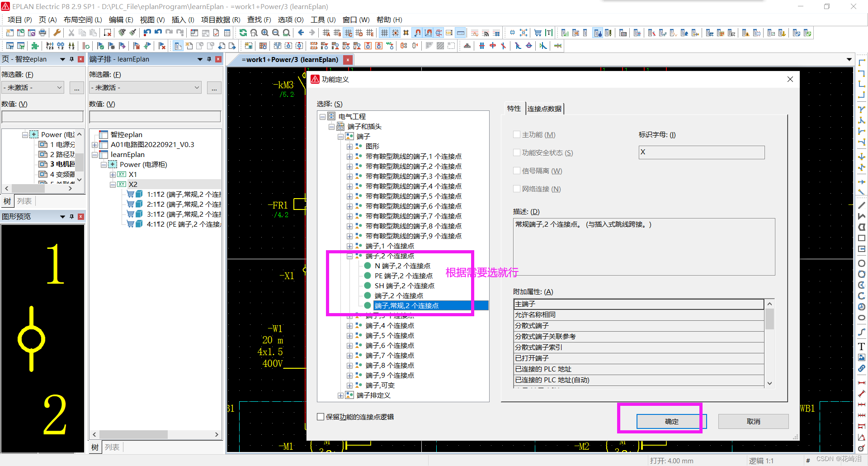This screenshot has width=868, height=466.
Task: Expand the 图形 tree node
Action: pyautogui.click(x=349, y=146)
